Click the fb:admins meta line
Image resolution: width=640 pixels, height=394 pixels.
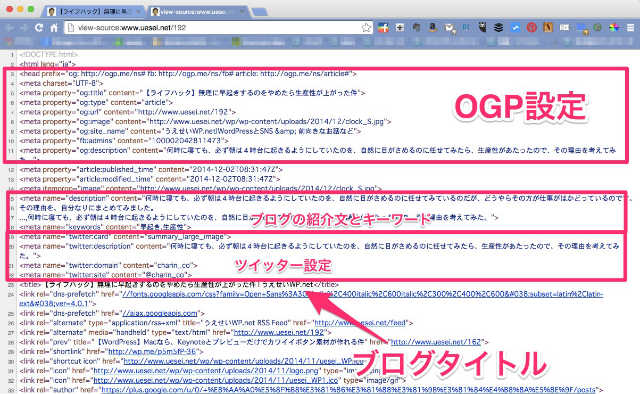[x=124, y=141]
